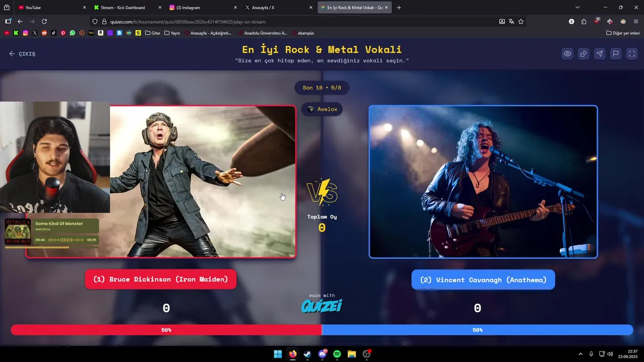
Task: Click the padlock site info icon
Action: [104, 22]
